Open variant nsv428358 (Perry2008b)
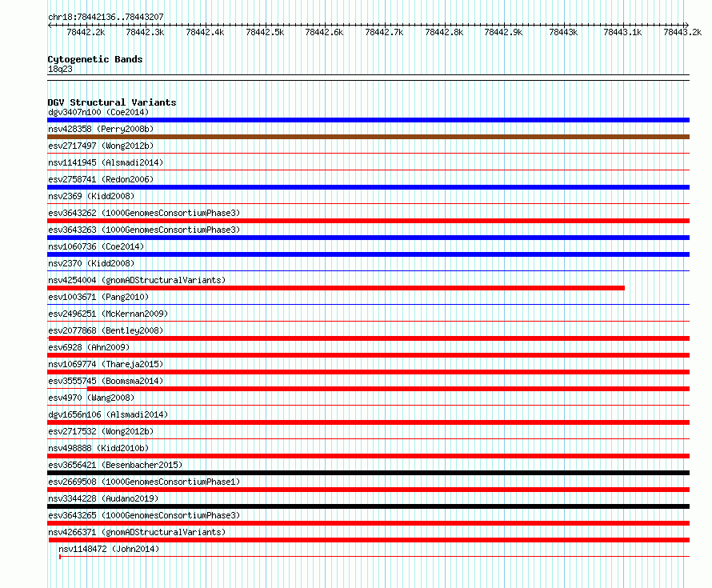The image size is (712, 588). click(101, 129)
